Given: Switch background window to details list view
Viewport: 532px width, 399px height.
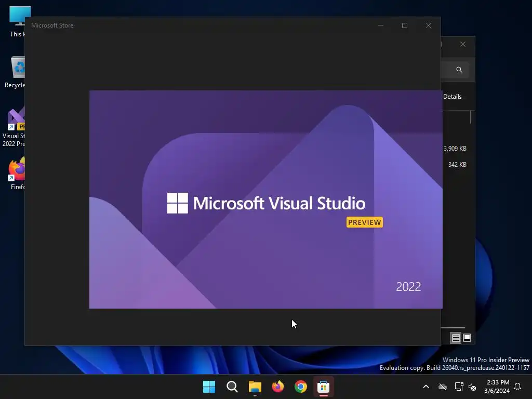Looking at the screenshot, I should (456, 338).
